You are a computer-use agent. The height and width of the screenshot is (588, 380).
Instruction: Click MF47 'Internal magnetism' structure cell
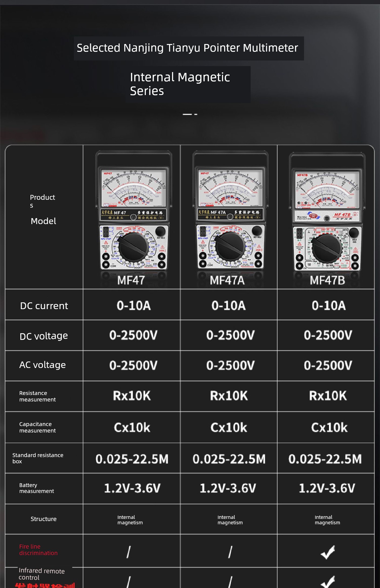[130, 520]
